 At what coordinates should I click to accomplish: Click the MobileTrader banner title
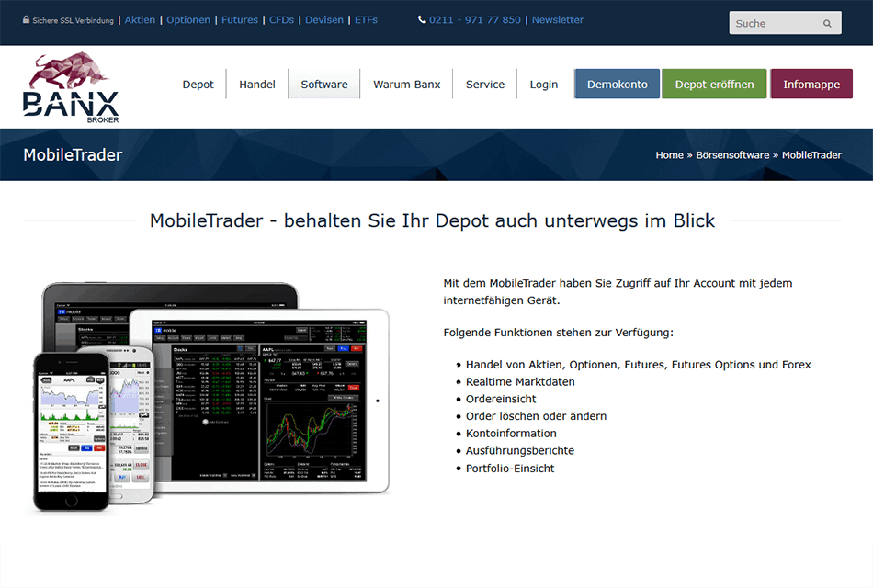73,154
